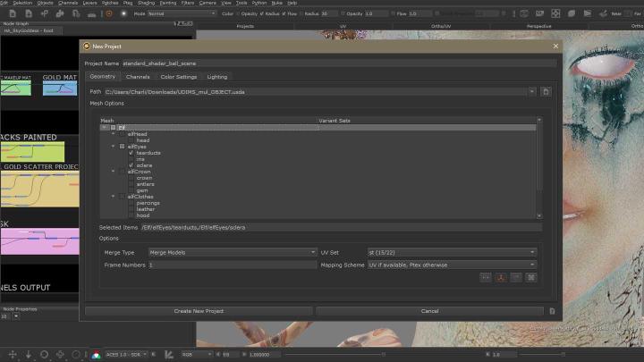The width and height of the screenshot is (644, 362).
Task: Click the Cancel button
Action: point(429,311)
